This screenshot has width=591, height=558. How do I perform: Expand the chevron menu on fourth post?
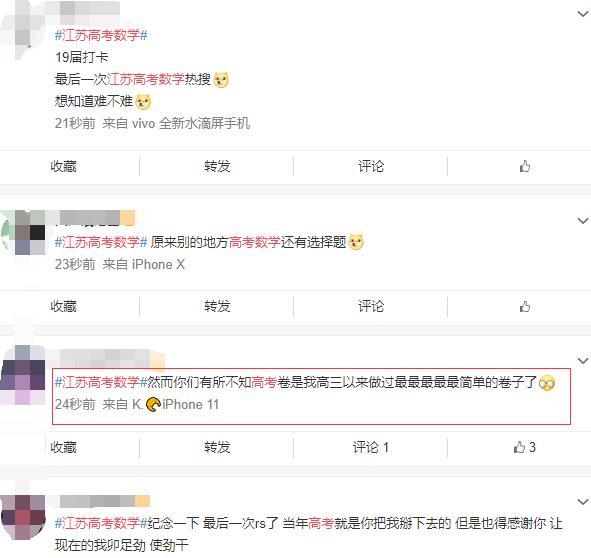583,501
